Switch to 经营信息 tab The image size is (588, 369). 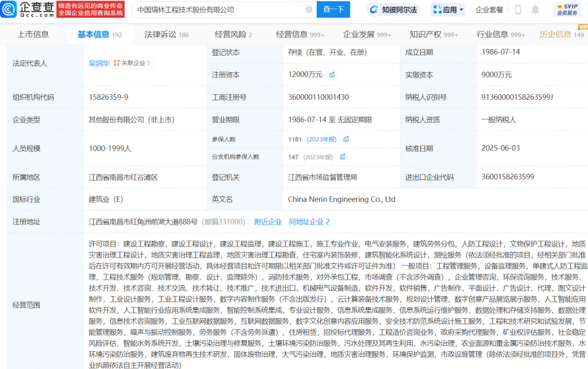(300, 34)
